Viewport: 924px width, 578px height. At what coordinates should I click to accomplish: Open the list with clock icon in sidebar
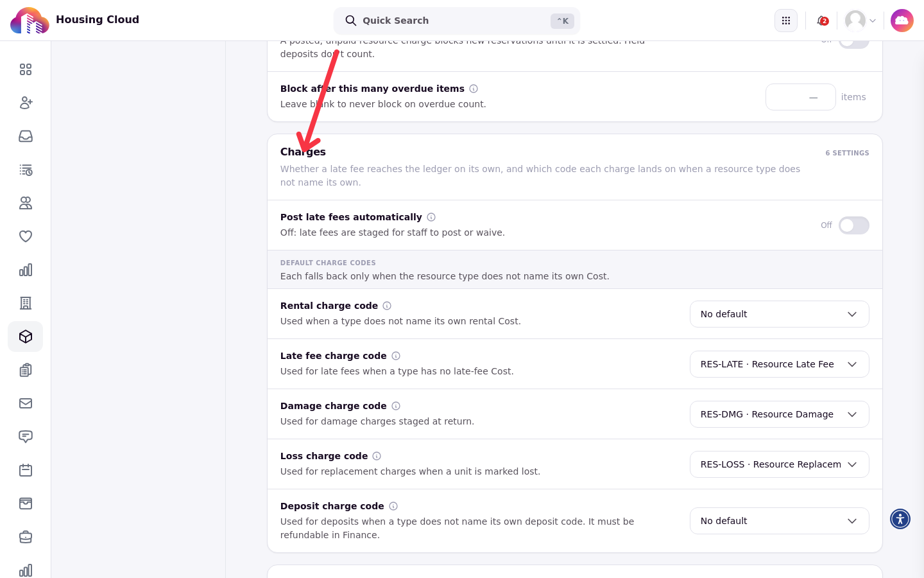click(26, 170)
